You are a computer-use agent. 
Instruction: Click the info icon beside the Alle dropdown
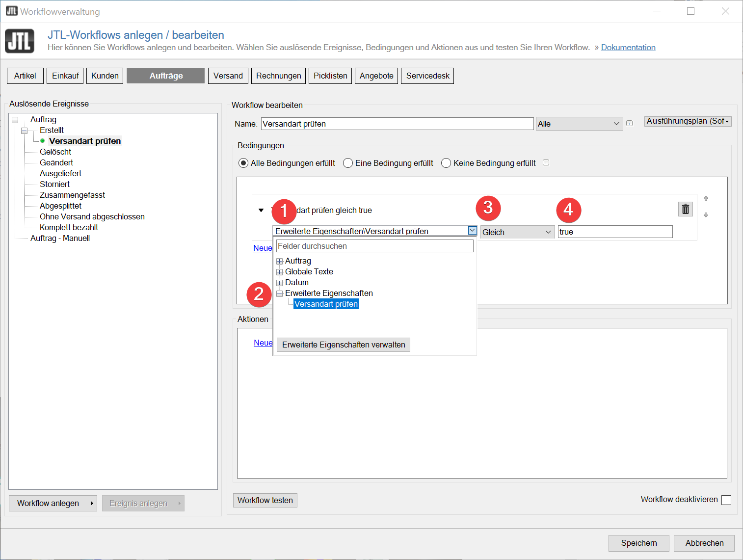click(629, 124)
